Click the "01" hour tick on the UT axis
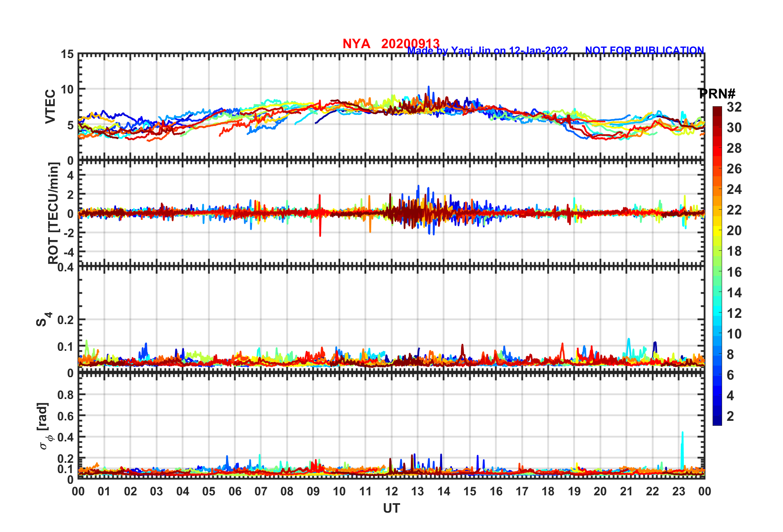The height and width of the screenshot is (532, 783). tap(104, 491)
